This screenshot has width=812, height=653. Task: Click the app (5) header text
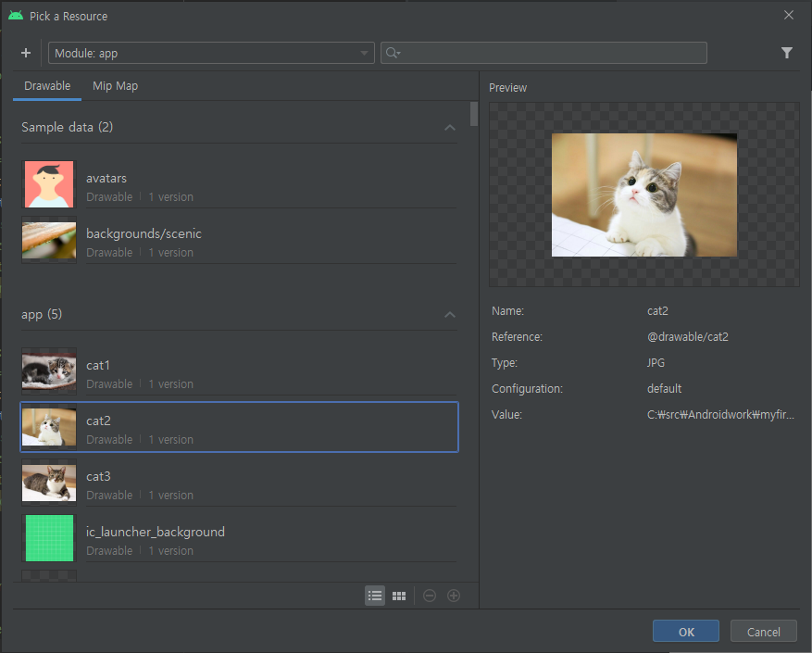[42, 314]
